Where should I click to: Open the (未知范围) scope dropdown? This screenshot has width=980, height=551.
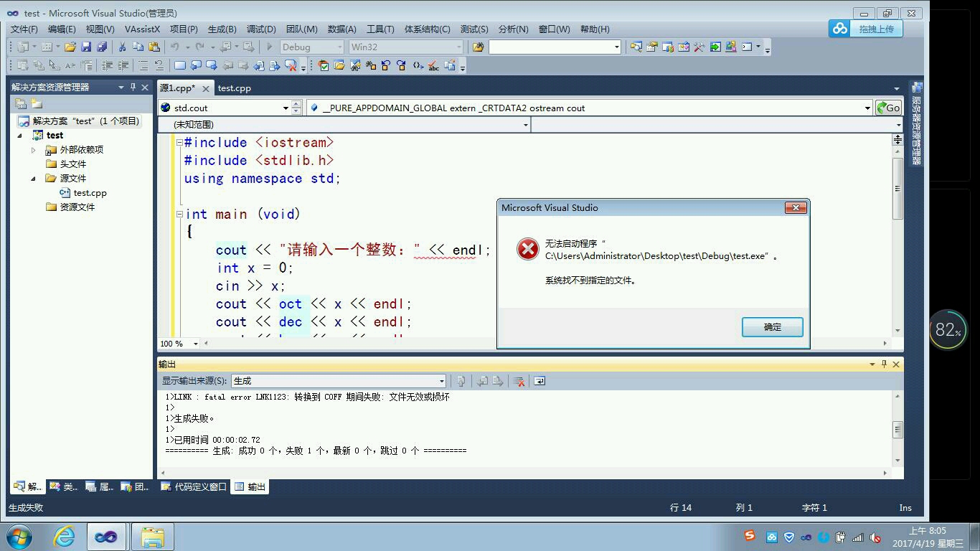click(525, 124)
